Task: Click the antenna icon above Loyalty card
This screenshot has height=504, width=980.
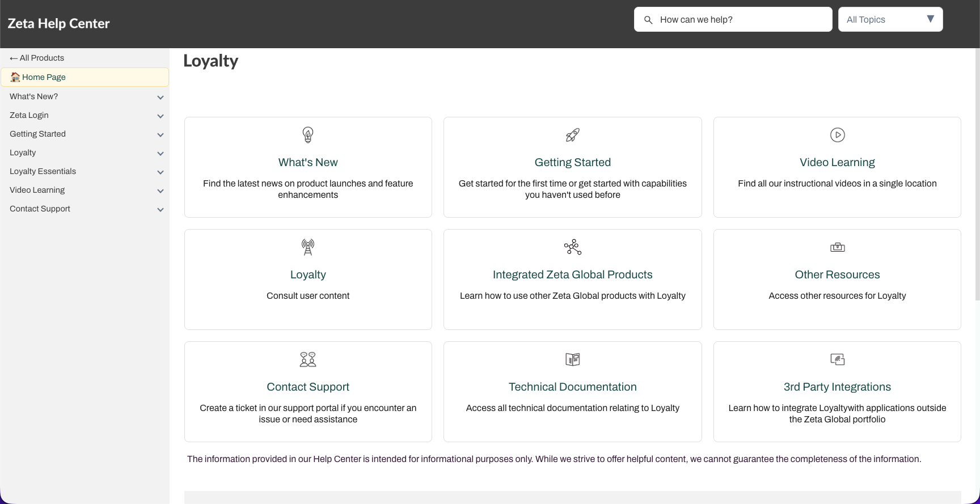Action: [308, 247]
